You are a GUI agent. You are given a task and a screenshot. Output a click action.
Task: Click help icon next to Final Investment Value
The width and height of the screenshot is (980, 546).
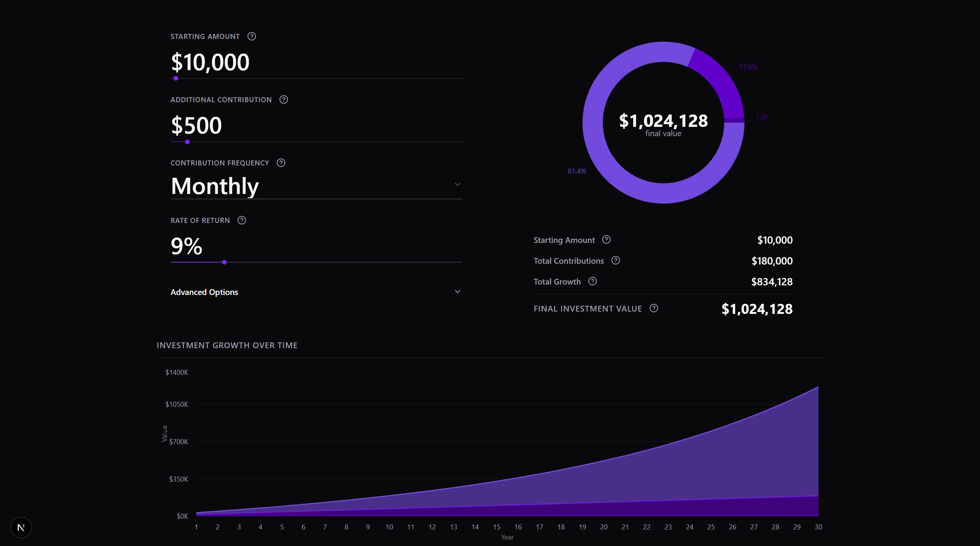(x=654, y=308)
